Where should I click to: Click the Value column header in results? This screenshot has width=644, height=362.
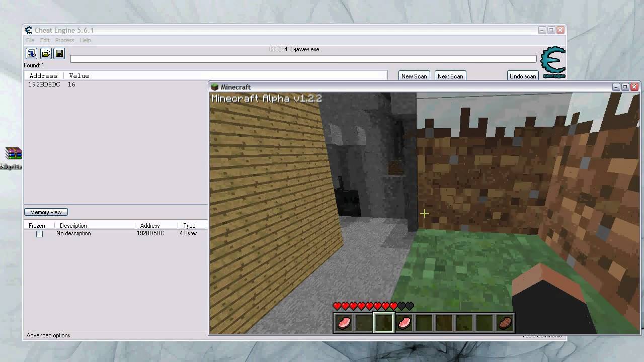coord(79,76)
